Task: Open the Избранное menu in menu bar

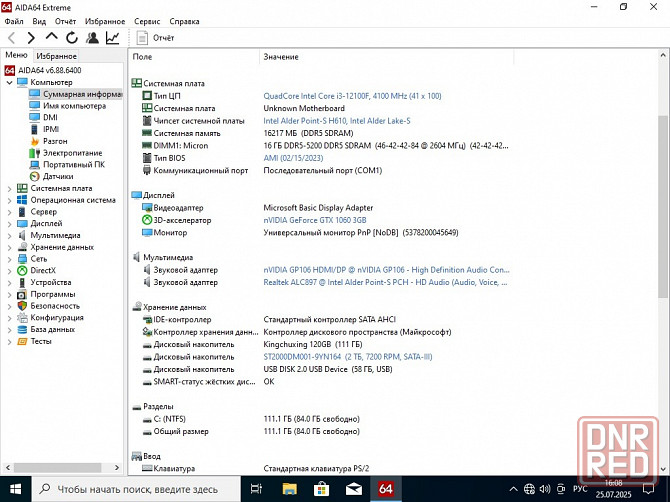Action: click(105, 21)
